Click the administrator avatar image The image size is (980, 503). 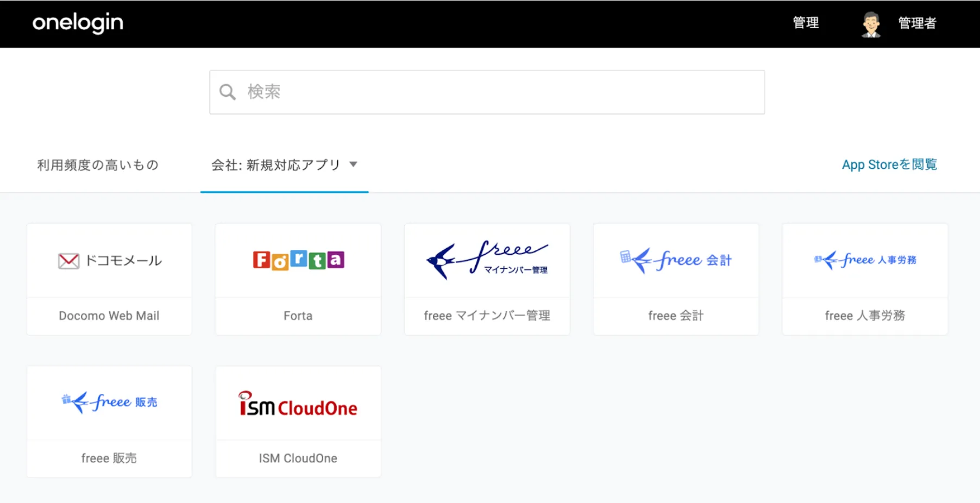(870, 23)
